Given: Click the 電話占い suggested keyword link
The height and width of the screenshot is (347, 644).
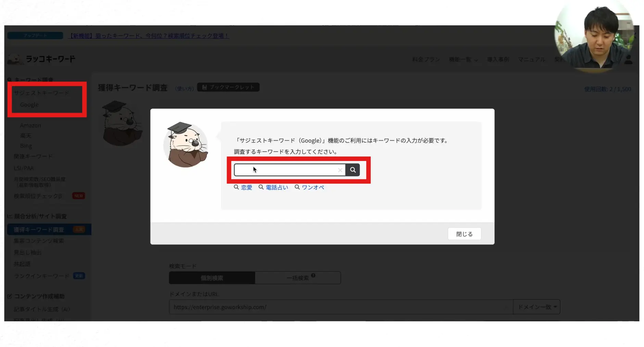Looking at the screenshot, I should pyautogui.click(x=277, y=187).
